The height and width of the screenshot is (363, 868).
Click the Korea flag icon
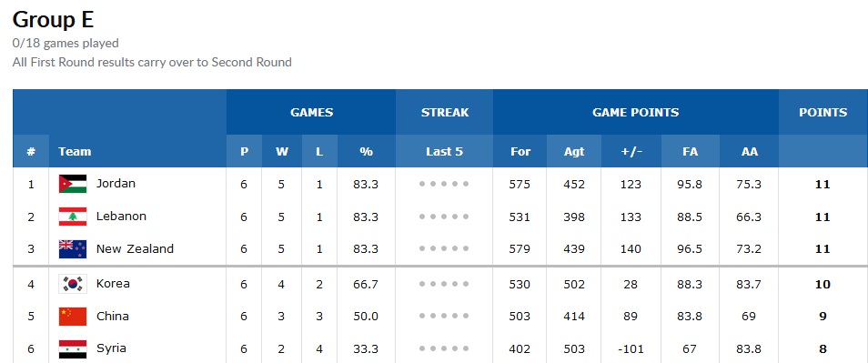(x=73, y=284)
